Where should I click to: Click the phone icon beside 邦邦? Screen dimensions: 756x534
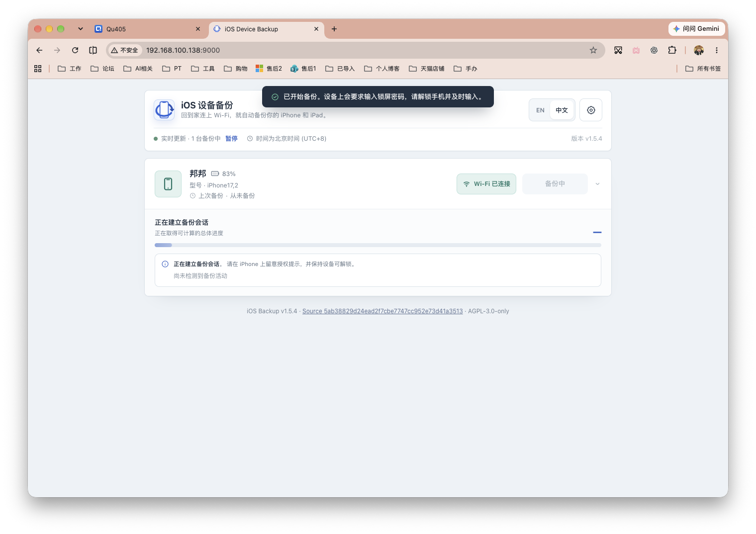click(168, 184)
